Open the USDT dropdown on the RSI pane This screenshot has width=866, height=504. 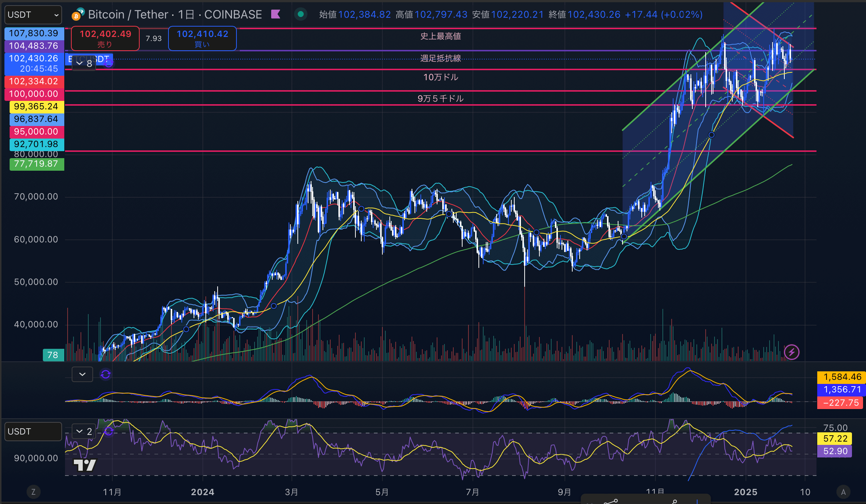(x=33, y=432)
